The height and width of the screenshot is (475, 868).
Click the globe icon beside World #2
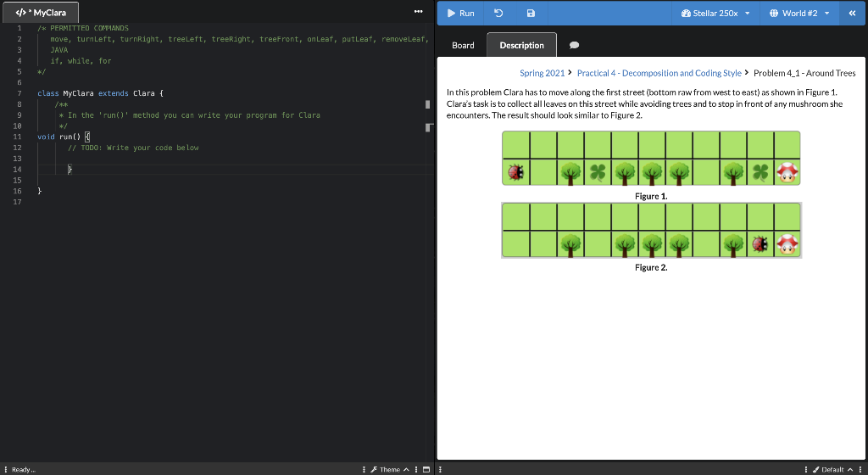(x=774, y=14)
